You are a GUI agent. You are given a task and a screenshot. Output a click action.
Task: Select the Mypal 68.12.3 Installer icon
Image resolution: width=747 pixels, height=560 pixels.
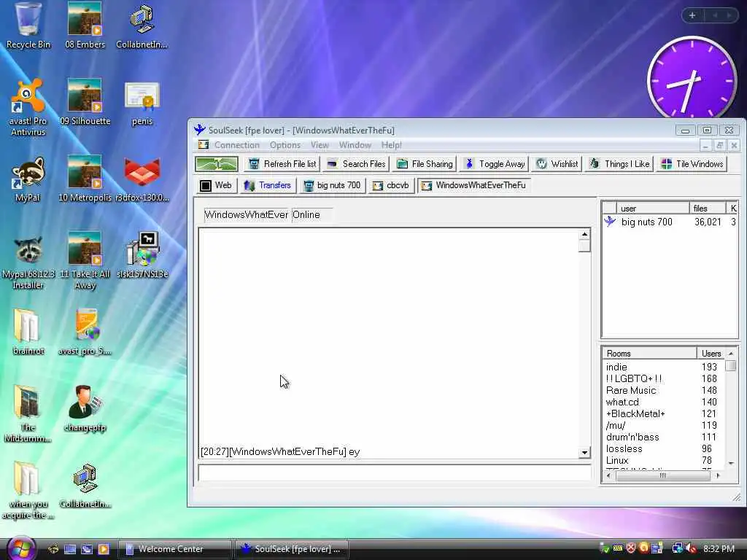[28, 261]
